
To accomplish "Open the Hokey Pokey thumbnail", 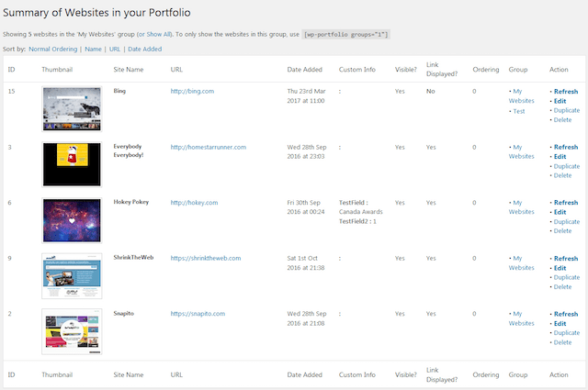I will point(72,220).
